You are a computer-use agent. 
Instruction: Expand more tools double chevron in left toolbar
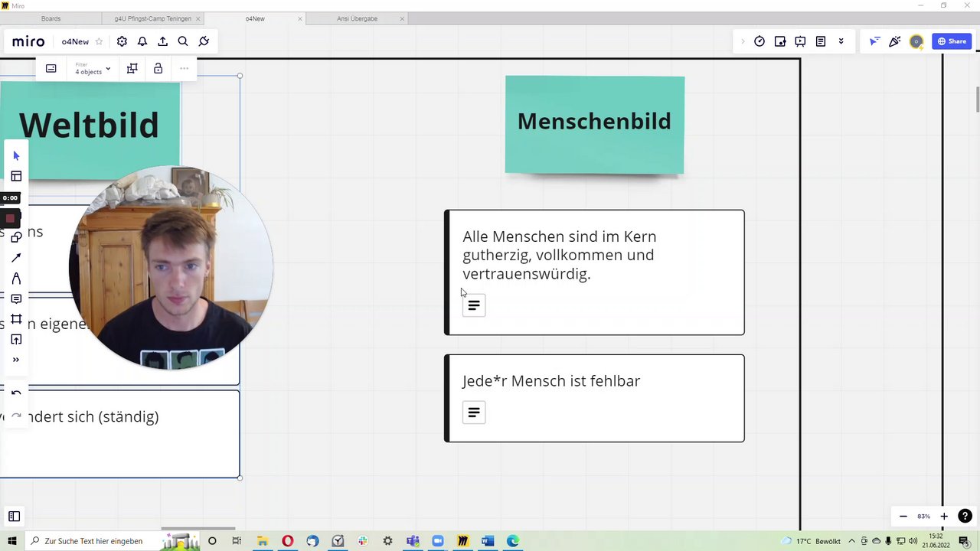click(16, 360)
